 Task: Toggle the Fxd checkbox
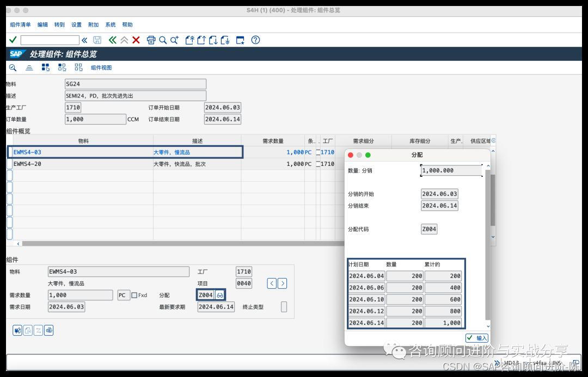[x=134, y=295]
